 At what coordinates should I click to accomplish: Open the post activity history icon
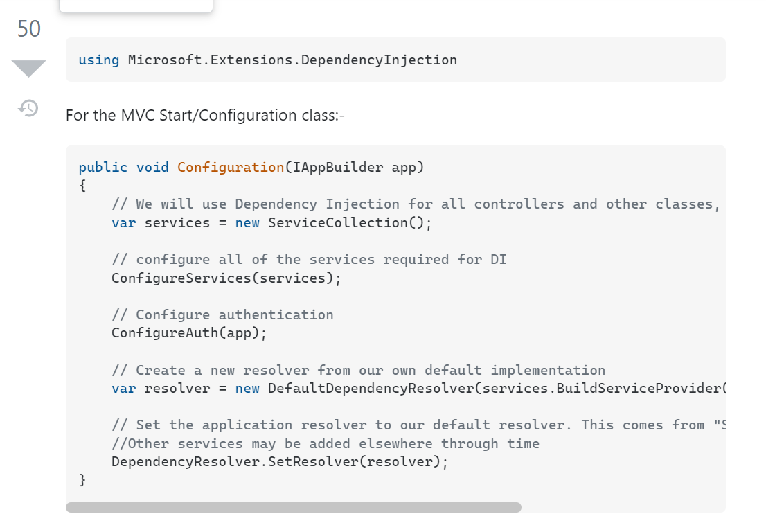pos(28,108)
